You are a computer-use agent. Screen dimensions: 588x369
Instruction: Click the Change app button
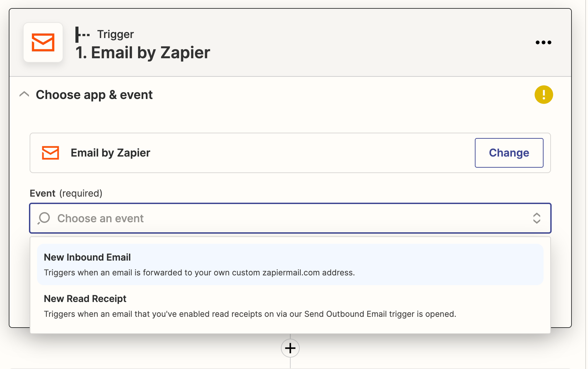(x=509, y=153)
